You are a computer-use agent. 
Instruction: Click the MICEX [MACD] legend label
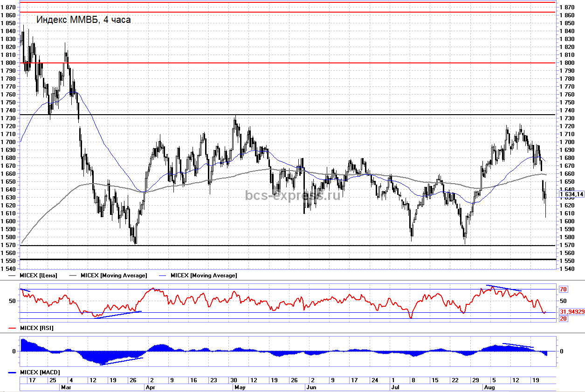[40, 372]
